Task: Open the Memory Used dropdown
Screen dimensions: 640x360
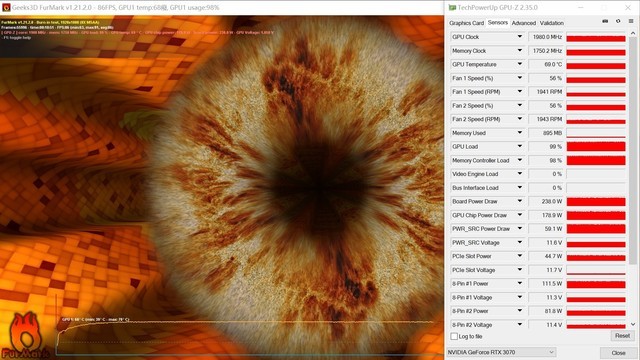Action: click(x=520, y=133)
